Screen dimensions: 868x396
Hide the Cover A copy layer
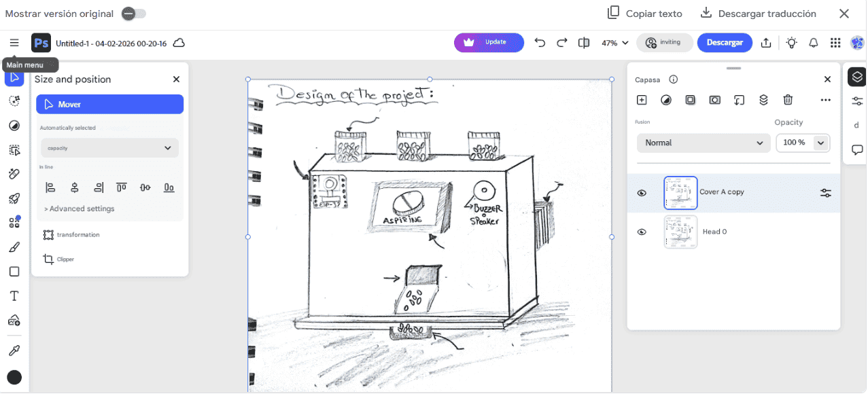coord(642,193)
